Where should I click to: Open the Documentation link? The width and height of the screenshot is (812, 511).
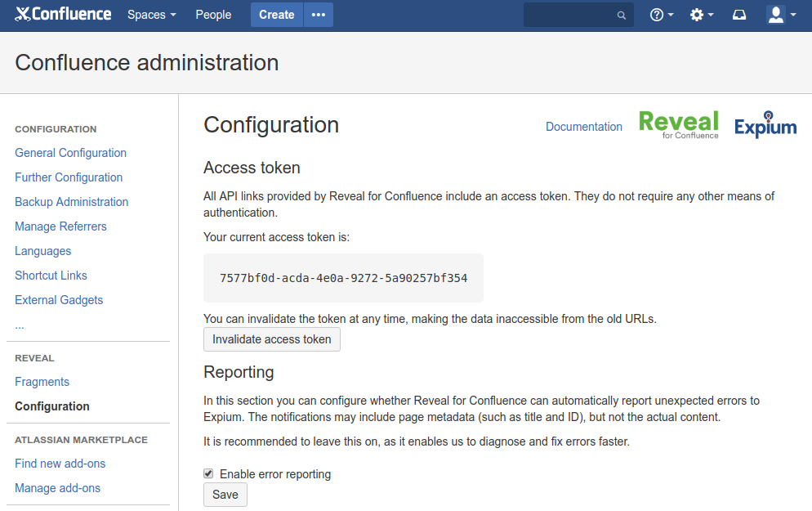(583, 127)
